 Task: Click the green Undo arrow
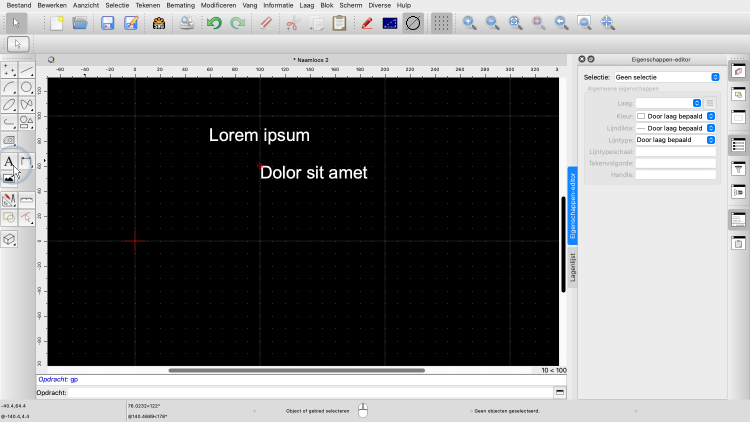point(214,23)
